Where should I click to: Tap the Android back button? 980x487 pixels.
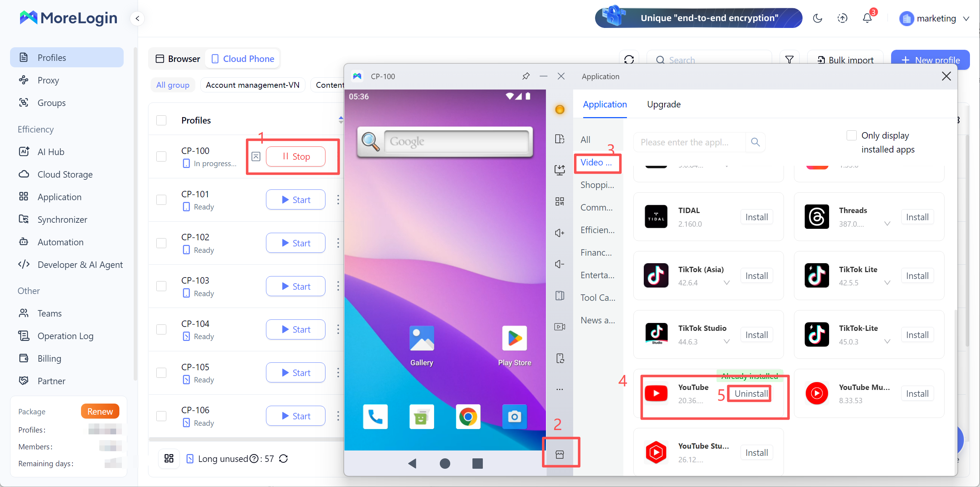coord(412,463)
